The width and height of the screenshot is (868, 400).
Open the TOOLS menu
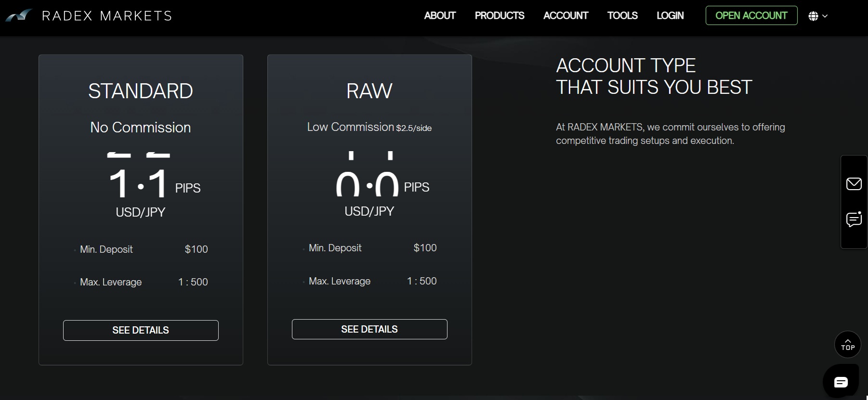click(622, 15)
